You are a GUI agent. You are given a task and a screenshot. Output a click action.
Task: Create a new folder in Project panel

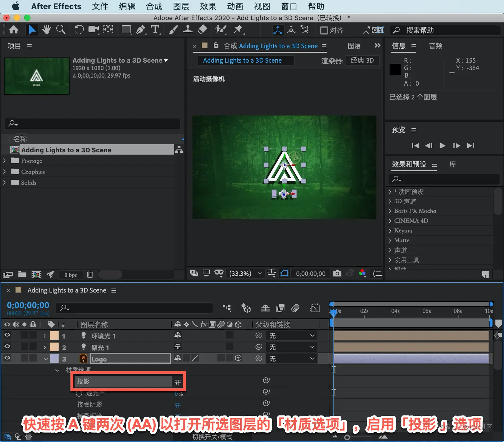22,274
